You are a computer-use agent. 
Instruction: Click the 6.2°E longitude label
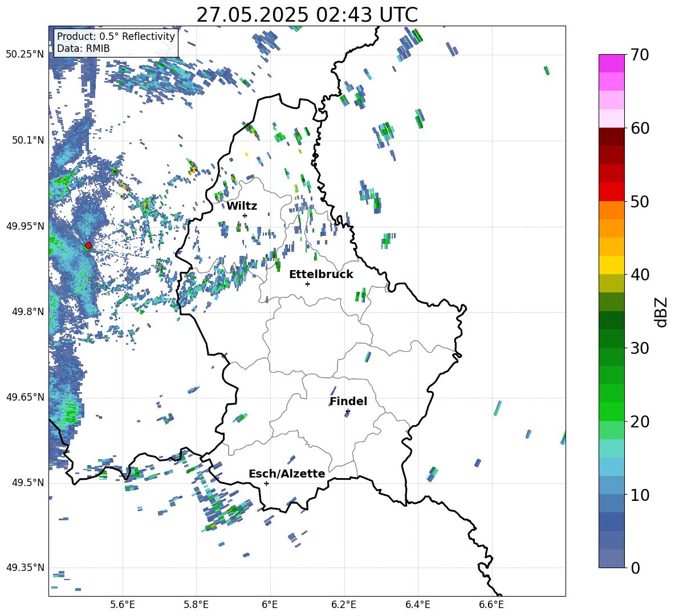(344, 605)
